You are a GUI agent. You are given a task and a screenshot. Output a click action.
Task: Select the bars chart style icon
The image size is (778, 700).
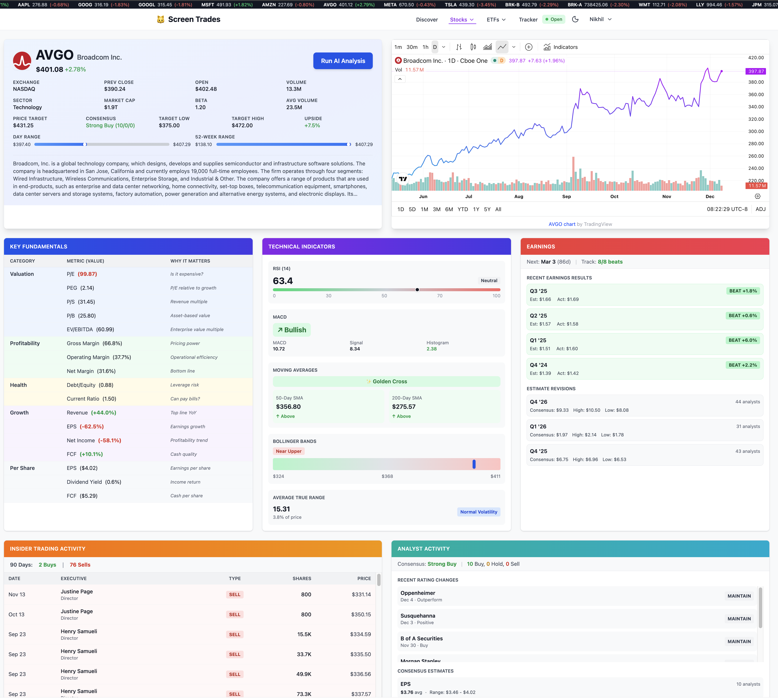pyautogui.click(x=459, y=47)
